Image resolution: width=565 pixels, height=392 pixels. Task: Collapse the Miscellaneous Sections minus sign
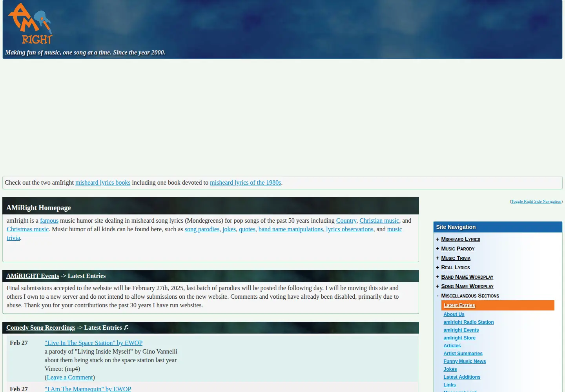437,296
